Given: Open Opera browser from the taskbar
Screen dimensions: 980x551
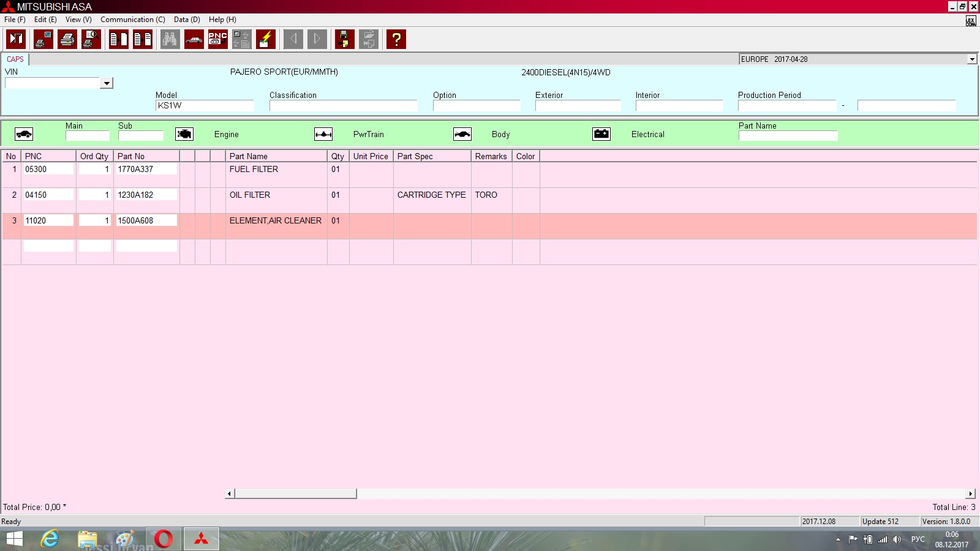Looking at the screenshot, I should coord(164,539).
